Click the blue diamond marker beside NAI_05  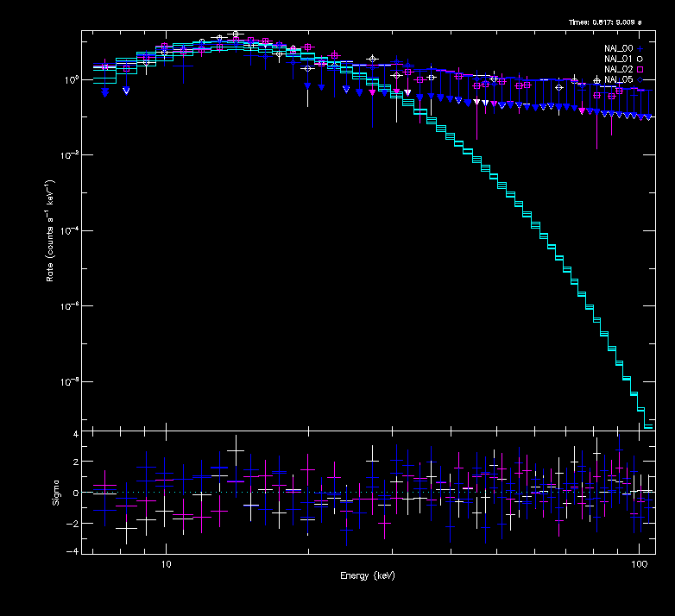[x=640, y=80]
